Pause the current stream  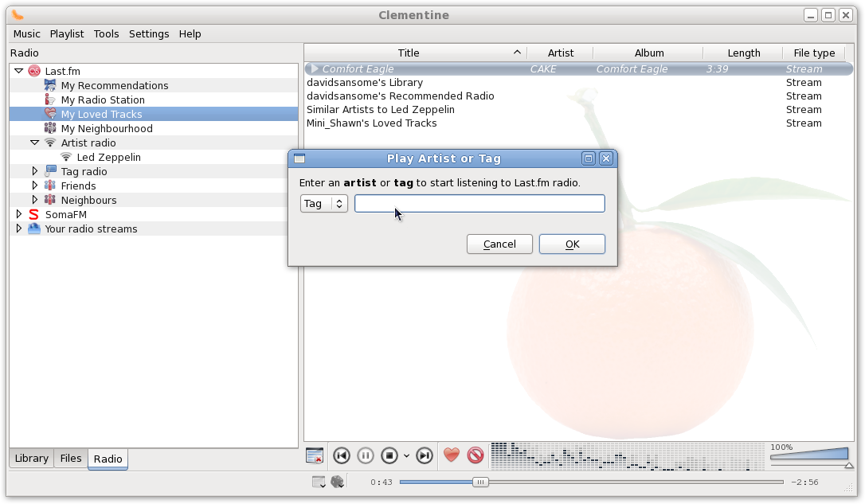tap(366, 455)
